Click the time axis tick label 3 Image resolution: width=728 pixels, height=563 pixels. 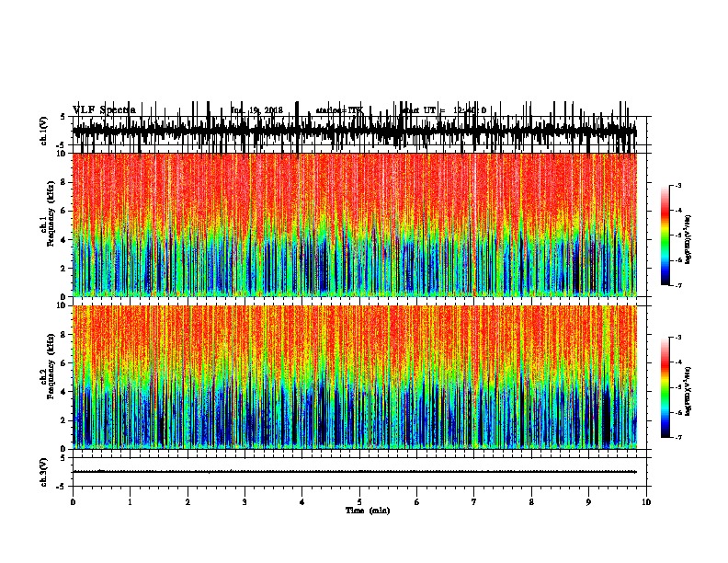coord(245,502)
